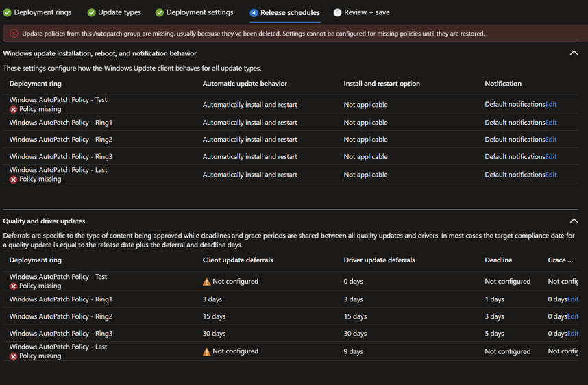Image resolution: width=588 pixels, height=385 pixels.
Task: Click warning icon for Last client deferrals
Action: pyautogui.click(x=206, y=351)
